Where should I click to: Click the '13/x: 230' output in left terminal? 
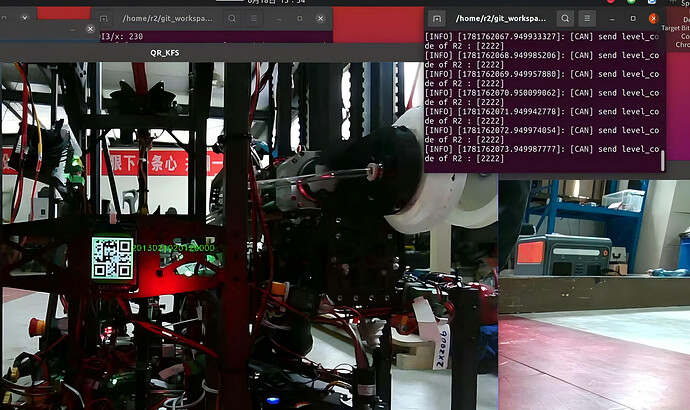pos(122,37)
